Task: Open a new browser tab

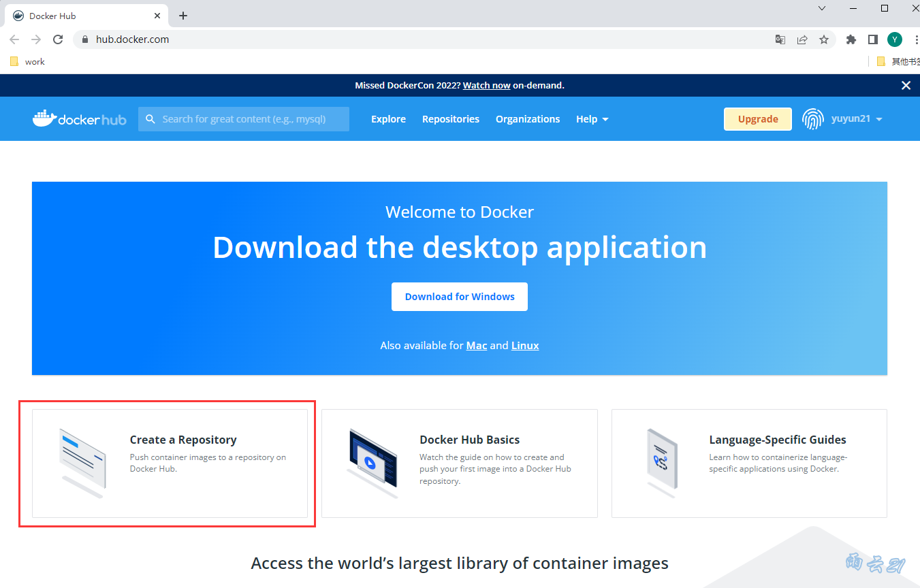Action: coord(183,16)
